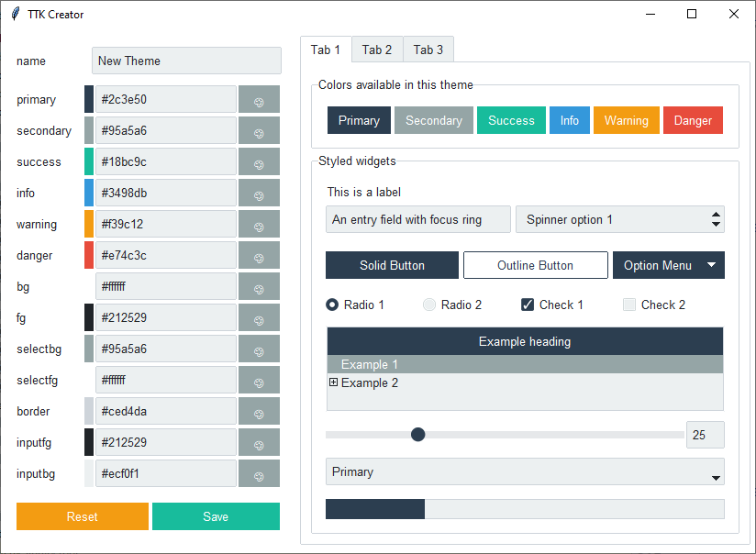Click the success color swatch
This screenshot has height=554, width=756.
coord(89,161)
